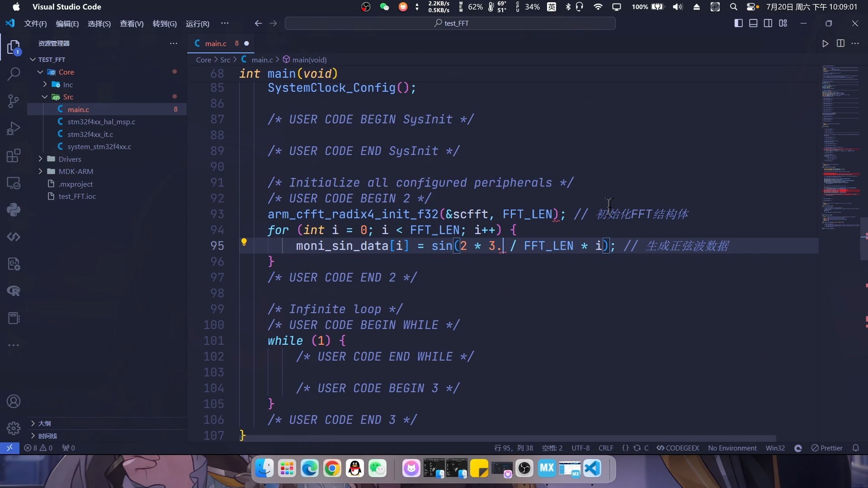868x488 pixels.
Task: Toggle the secondary sidebar visibility
Action: click(x=768, y=23)
